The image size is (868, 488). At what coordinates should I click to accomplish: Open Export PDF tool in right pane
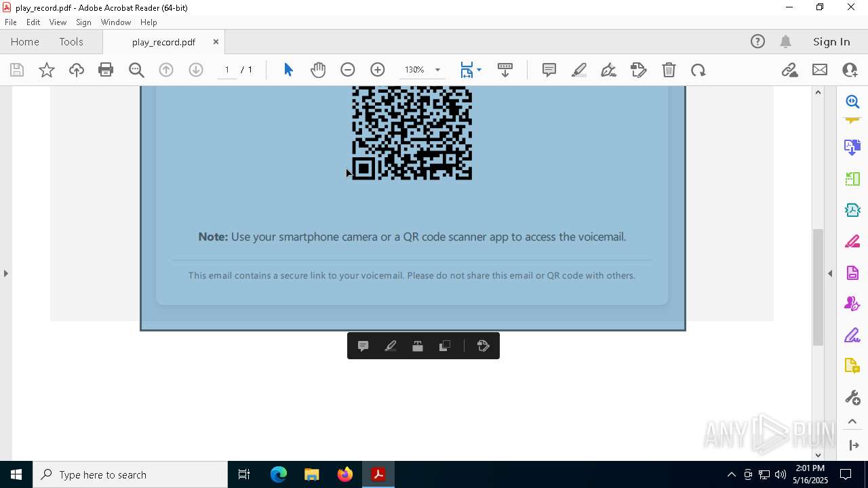coord(852,146)
